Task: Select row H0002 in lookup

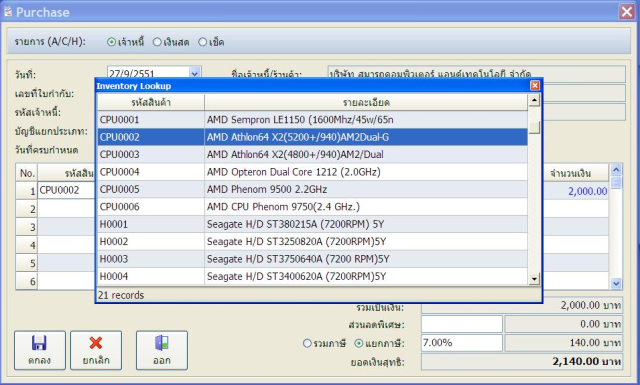Action: coord(313,242)
